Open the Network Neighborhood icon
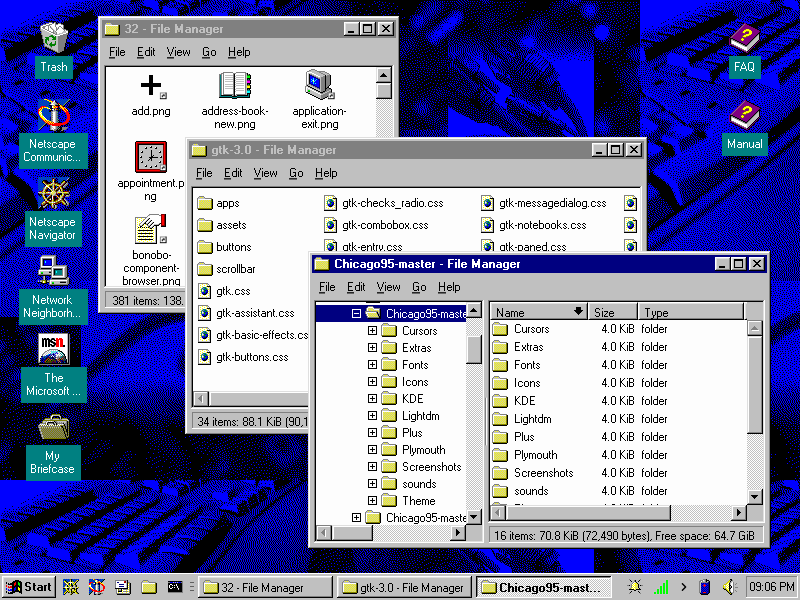 point(53,270)
